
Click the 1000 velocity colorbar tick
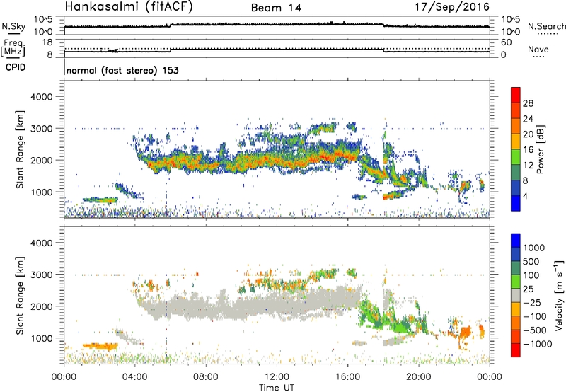click(x=534, y=248)
